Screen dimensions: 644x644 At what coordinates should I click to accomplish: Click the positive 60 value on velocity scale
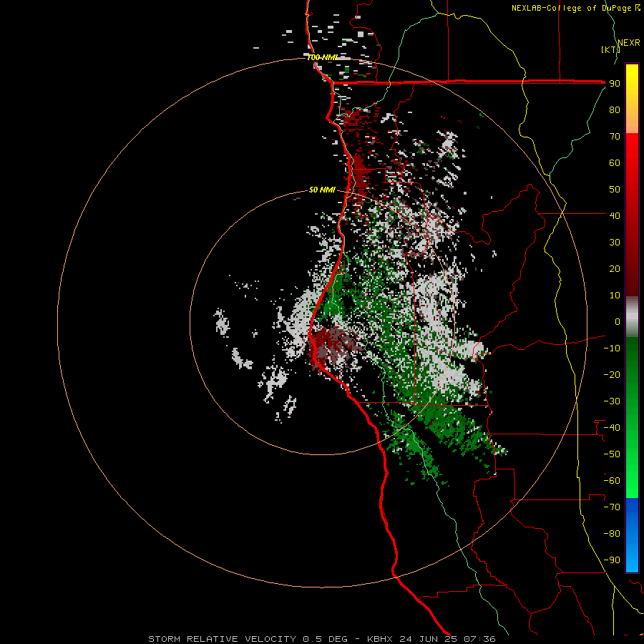(615, 162)
